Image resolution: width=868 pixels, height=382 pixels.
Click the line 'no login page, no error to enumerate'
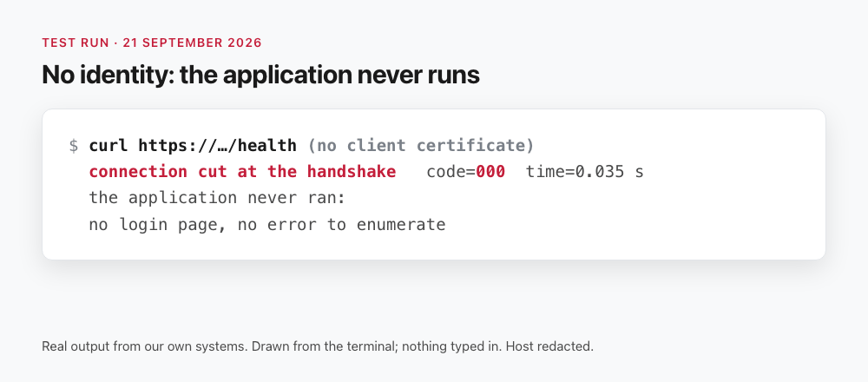267,224
